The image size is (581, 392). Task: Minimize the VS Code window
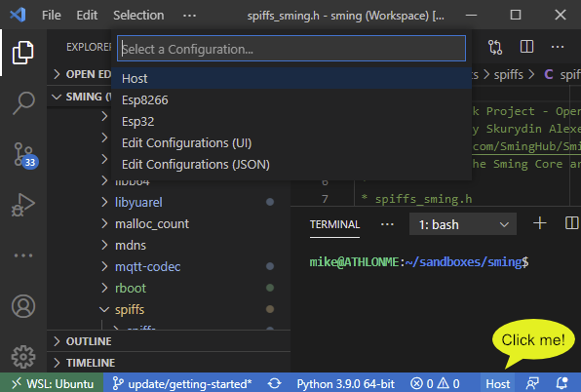[471, 16]
